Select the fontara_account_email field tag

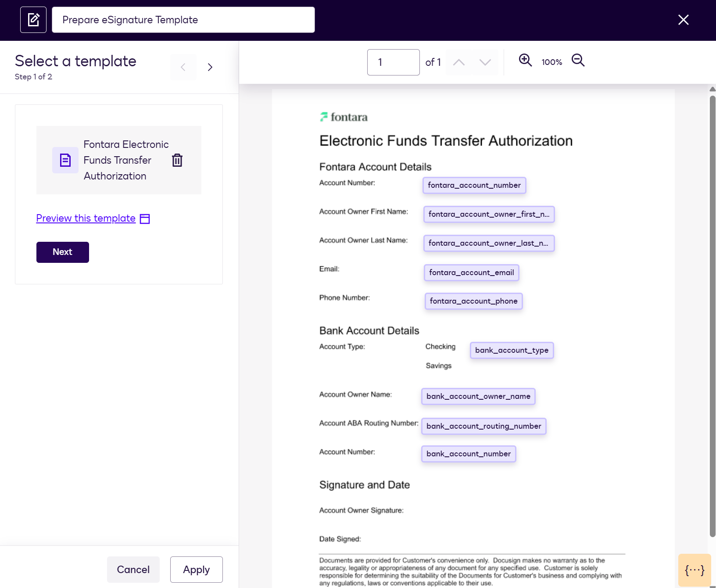tap(472, 272)
